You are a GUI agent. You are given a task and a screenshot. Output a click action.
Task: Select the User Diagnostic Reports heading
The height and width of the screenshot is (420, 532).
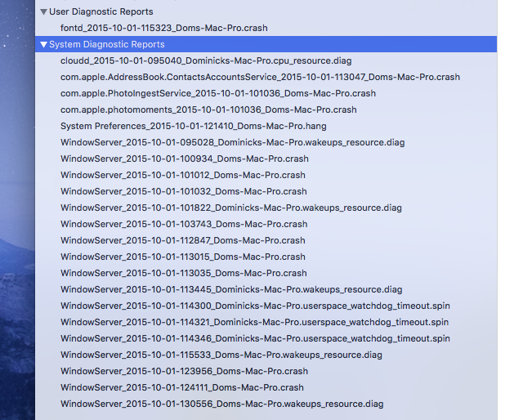coord(101,12)
